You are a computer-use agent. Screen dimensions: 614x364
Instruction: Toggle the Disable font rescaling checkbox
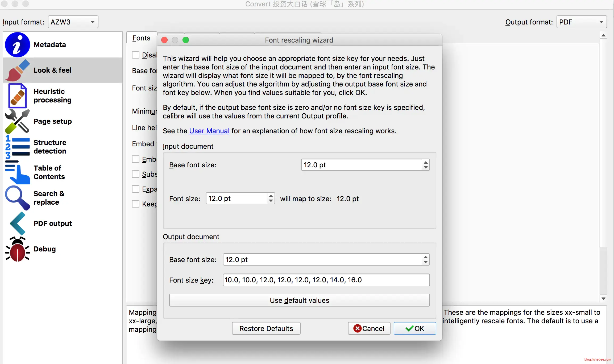[x=136, y=55]
